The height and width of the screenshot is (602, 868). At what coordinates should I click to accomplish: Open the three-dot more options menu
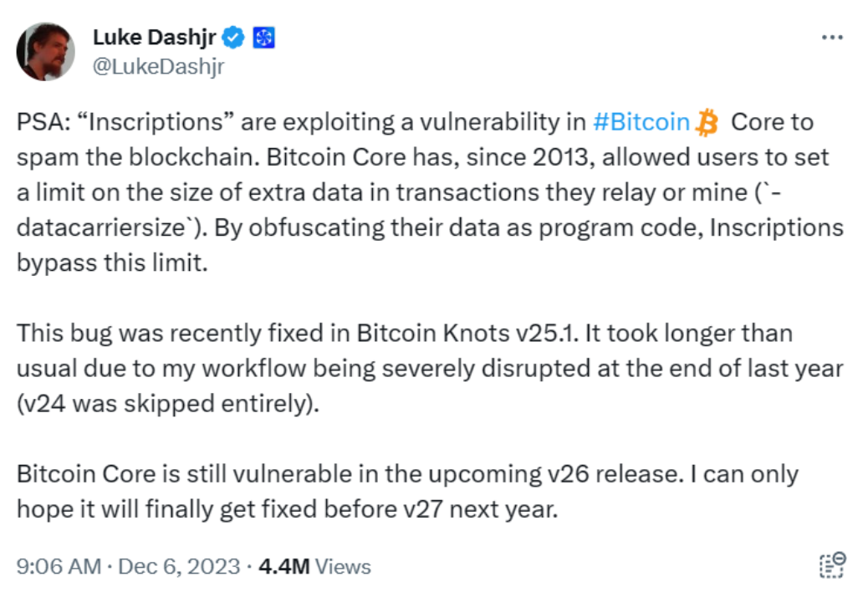pos(832,38)
